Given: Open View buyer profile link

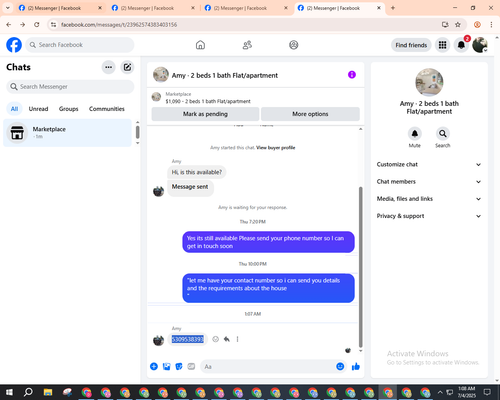Looking at the screenshot, I should [276, 148].
